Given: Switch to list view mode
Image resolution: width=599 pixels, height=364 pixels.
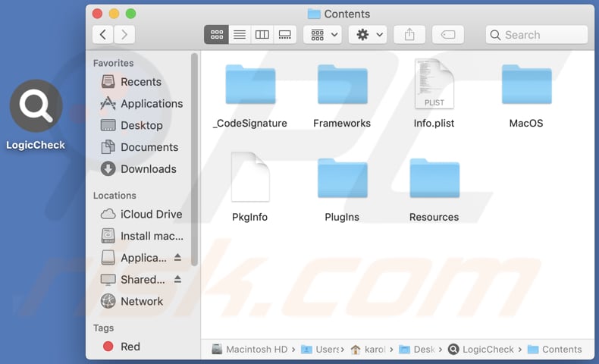Looking at the screenshot, I should point(240,35).
